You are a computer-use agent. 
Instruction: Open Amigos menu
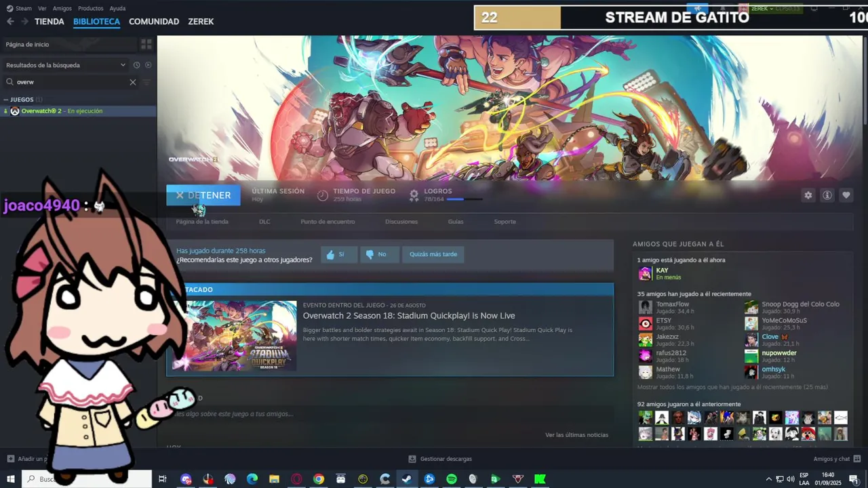[x=62, y=8]
